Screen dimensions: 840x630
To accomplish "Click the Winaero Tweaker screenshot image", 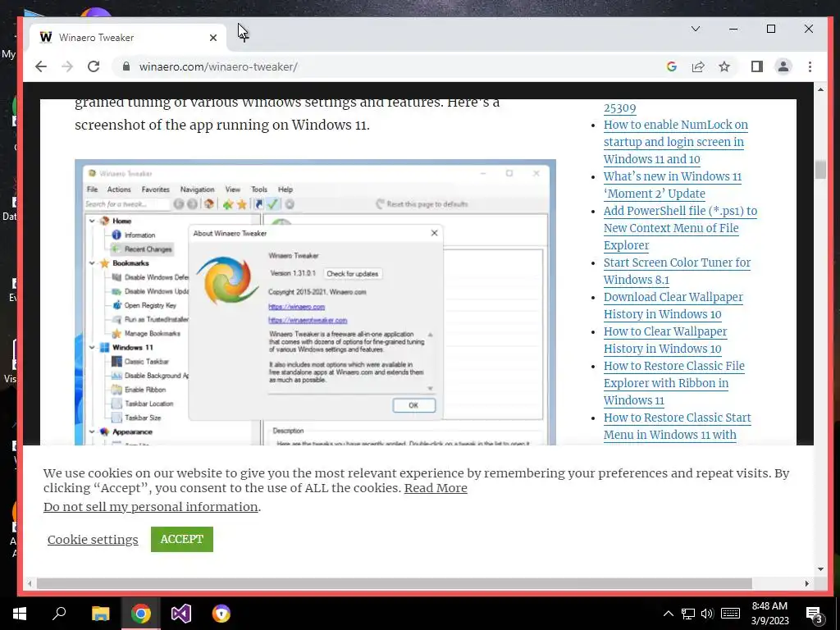I will pos(315,302).
